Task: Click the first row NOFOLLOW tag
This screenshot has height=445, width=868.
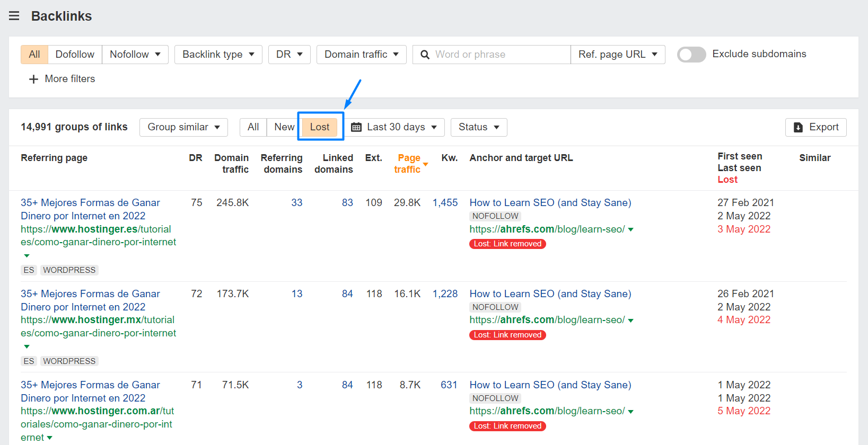Action: [x=495, y=216]
